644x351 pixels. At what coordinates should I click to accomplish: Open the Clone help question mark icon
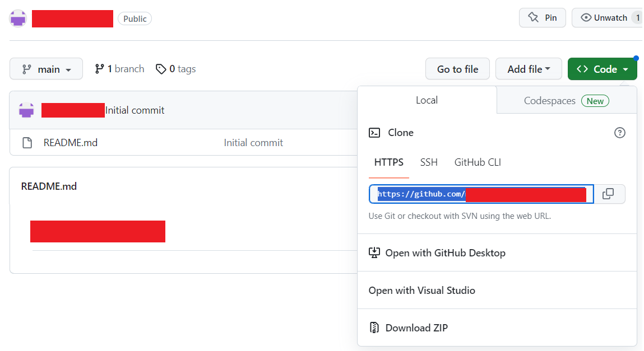pyautogui.click(x=619, y=133)
